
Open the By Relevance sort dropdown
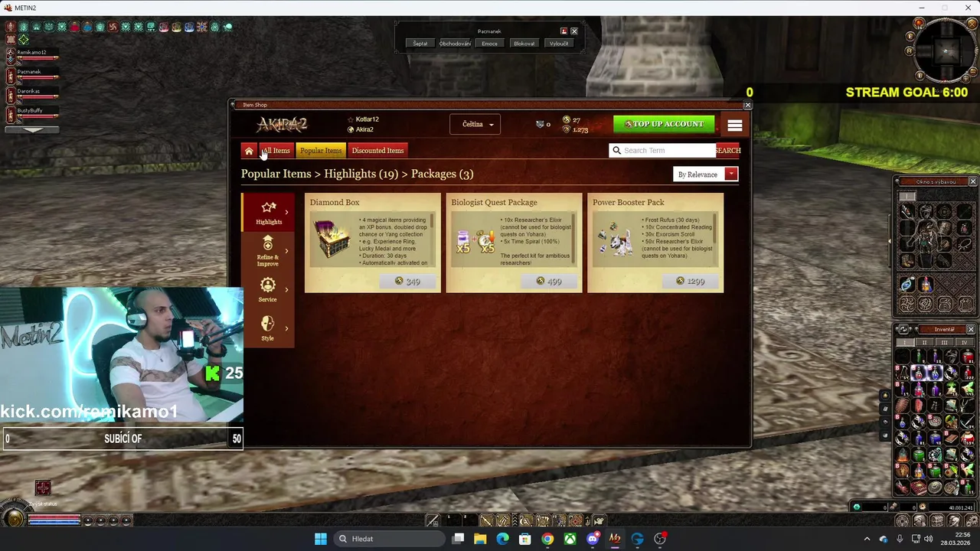pos(705,174)
